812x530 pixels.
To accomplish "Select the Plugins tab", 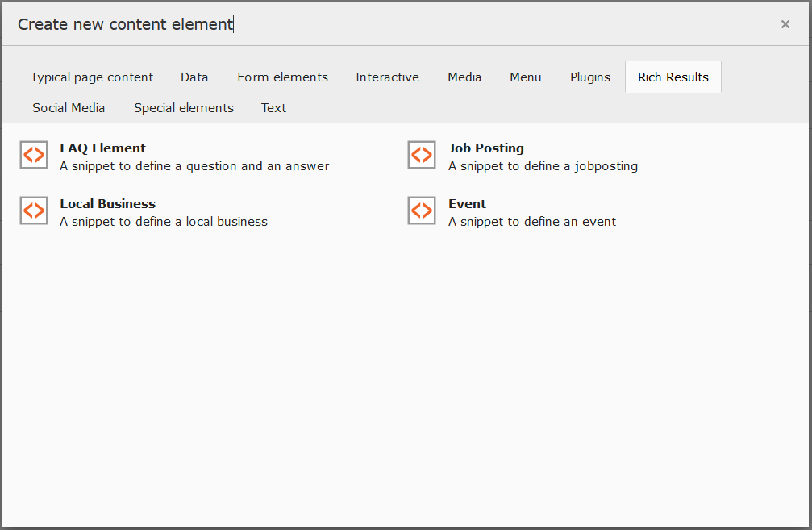I will [x=590, y=77].
